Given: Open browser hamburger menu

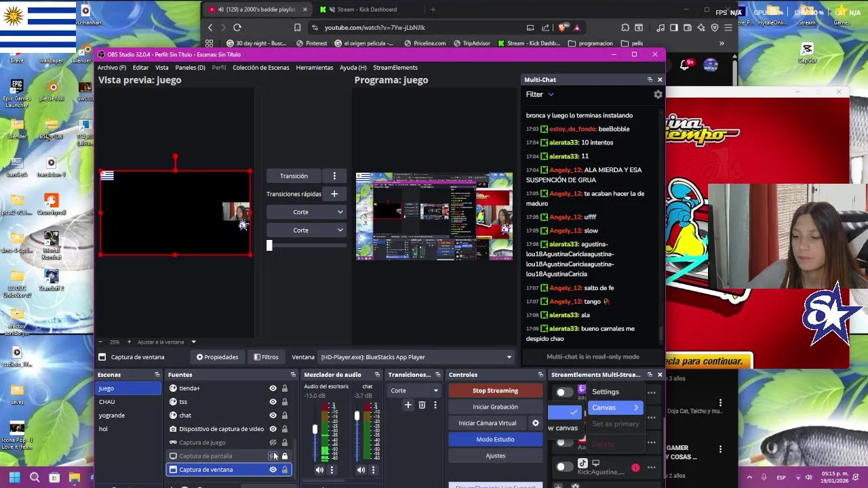Looking at the screenshot, I should coord(728,27).
